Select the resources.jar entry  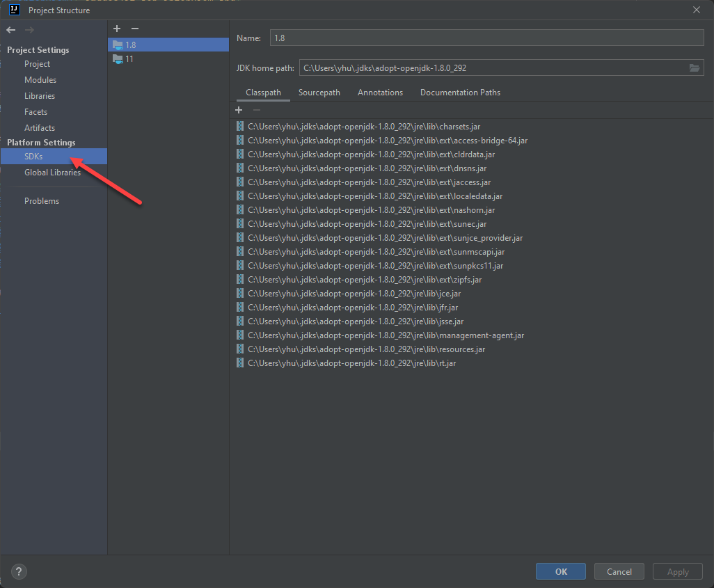click(360, 349)
